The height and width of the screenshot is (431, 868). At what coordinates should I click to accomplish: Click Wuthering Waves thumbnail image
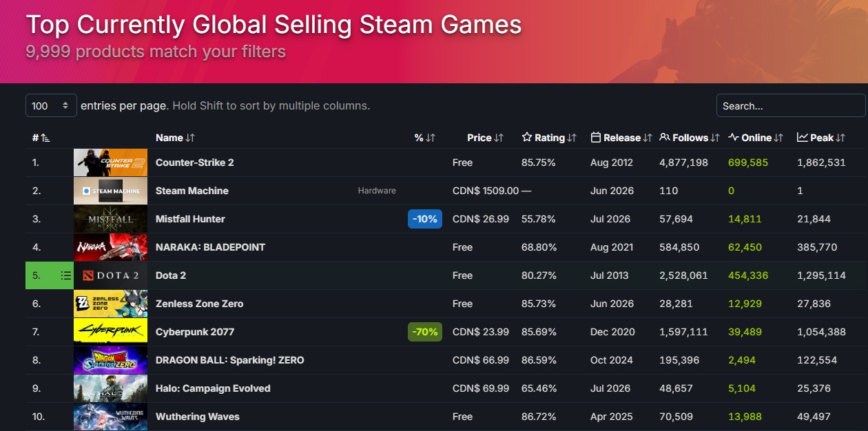point(110,417)
